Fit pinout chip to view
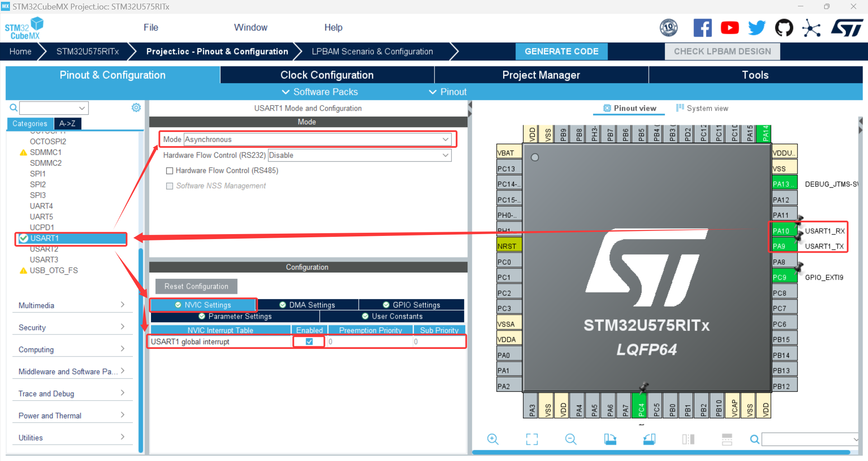 532,439
